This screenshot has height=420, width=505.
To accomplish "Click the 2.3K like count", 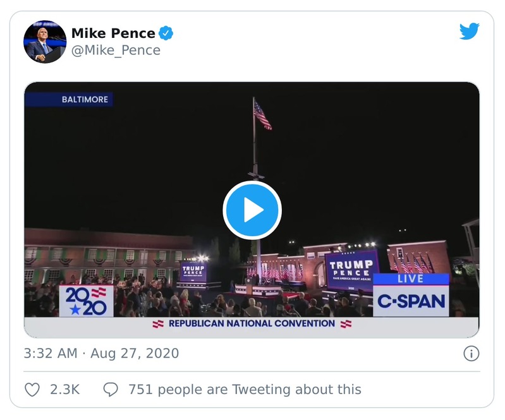I will [64, 390].
